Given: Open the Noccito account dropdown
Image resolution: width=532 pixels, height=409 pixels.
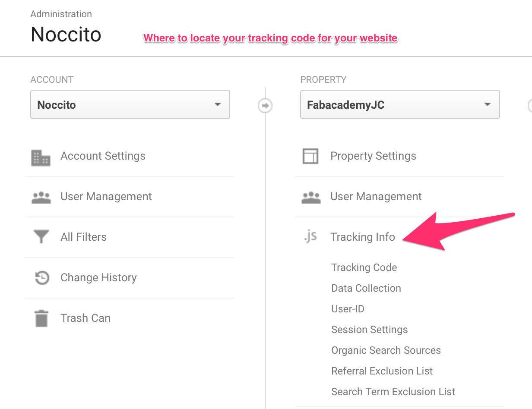Looking at the screenshot, I should click(130, 104).
